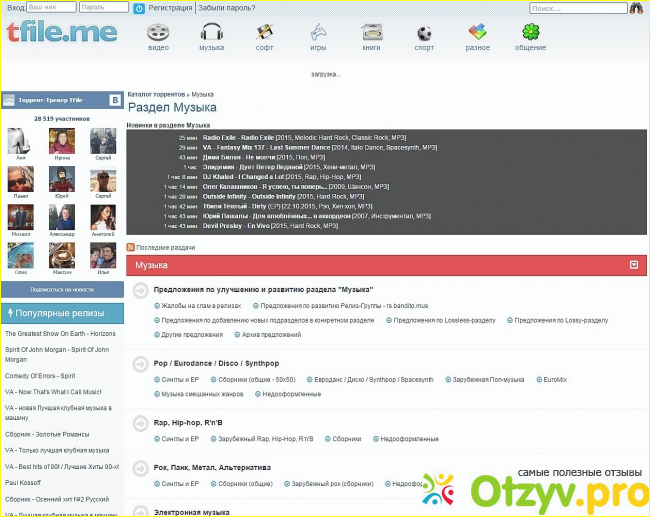The image size is (650, 517).
Task: Click the blue login submit button
Action: point(139,7)
